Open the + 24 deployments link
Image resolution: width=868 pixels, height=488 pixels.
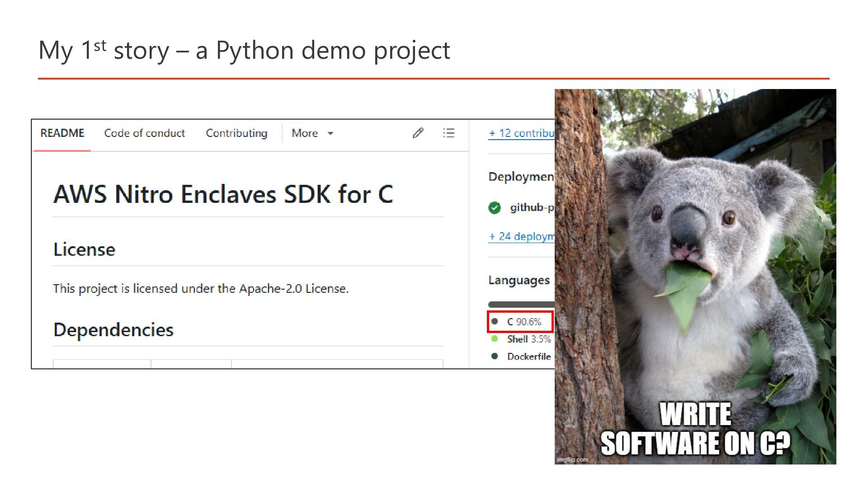coord(521,236)
